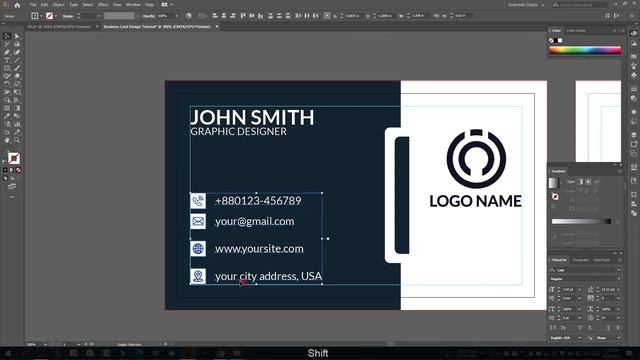Screen dimensions: 640x360
Task: Toggle Subscript in Character panel
Action: pos(590,328)
